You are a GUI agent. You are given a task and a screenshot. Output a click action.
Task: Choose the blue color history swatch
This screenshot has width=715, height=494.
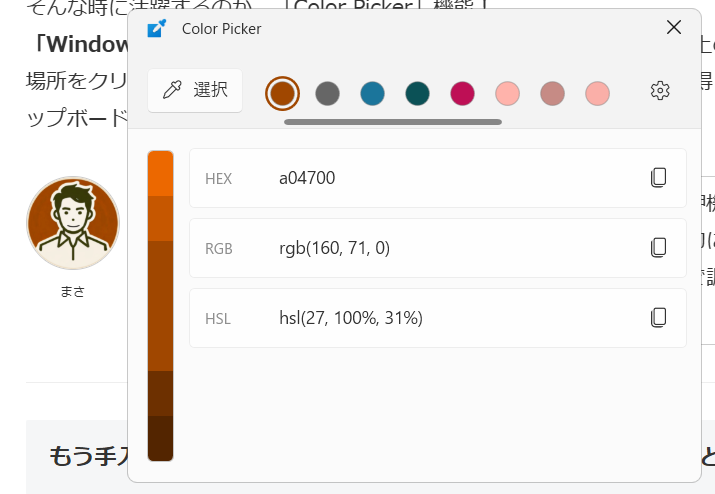pyautogui.click(x=372, y=93)
